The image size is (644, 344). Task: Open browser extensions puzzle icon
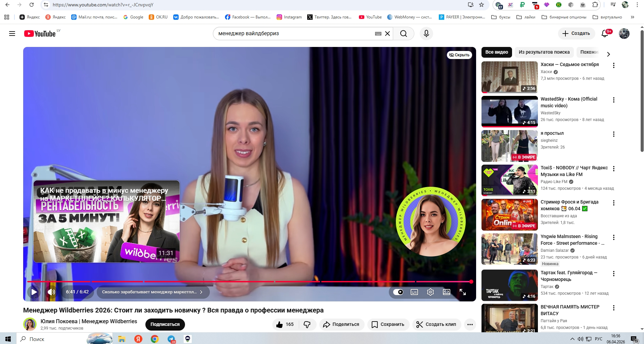(595, 5)
